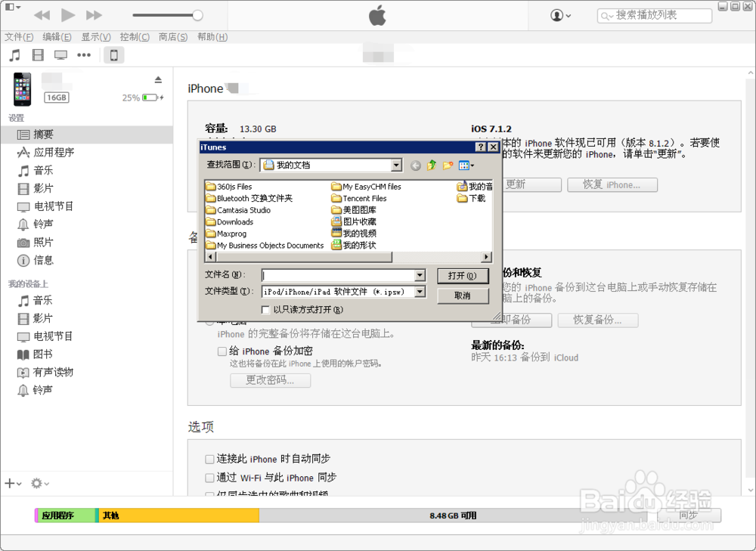
Task: Open the 文件(F) menu
Action: pyautogui.click(x=19, y=37)
